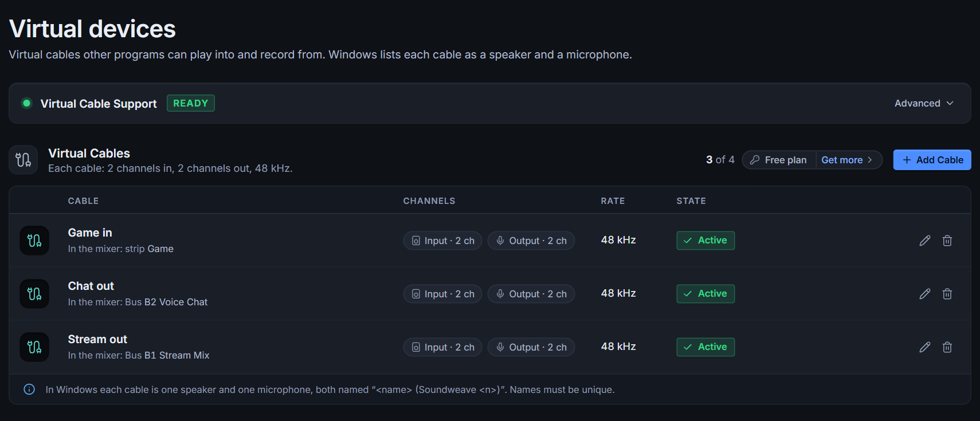Click the Virtual Cables section icon
Viewport: 980px width, 421px height.
(23, 160)
